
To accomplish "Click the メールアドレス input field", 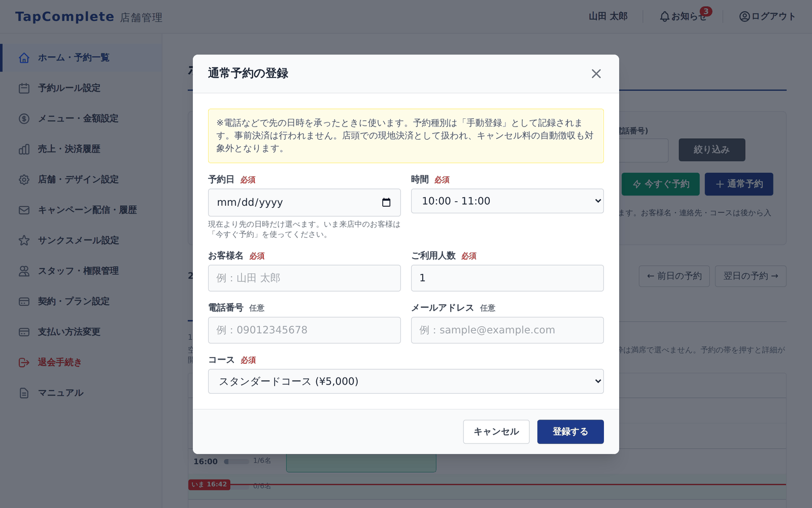I will pyautogui.click(x=507, y=330).
